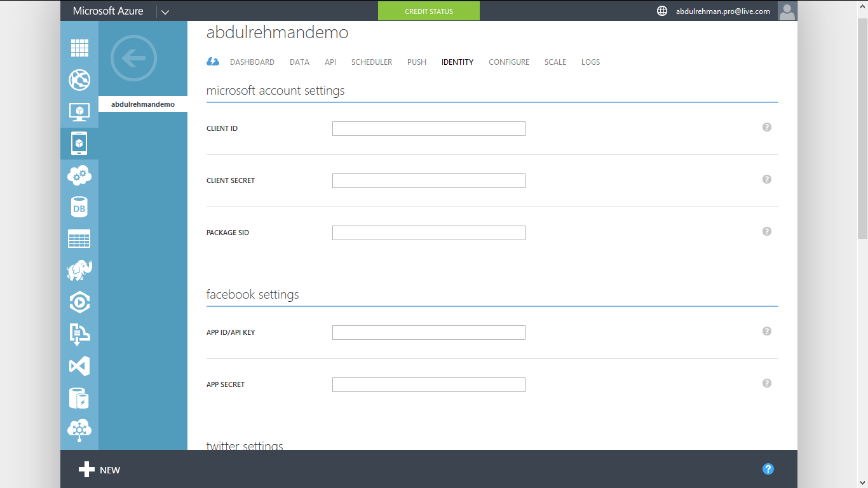Open the quick start cloud icon before Dashboard

[213, 62]
